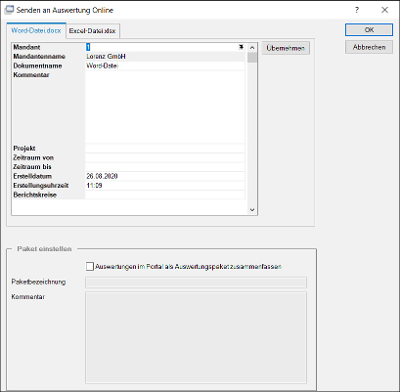This screenshot has width=400, height=392.
Task: Click the Übernehmen button
Action: pos(286,48)
